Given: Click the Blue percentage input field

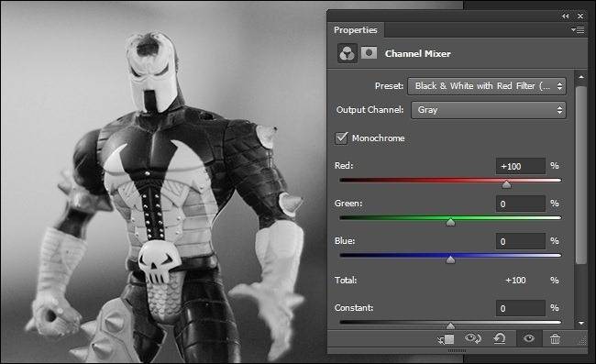Looking at the screenshot, I should click(521, 241).
